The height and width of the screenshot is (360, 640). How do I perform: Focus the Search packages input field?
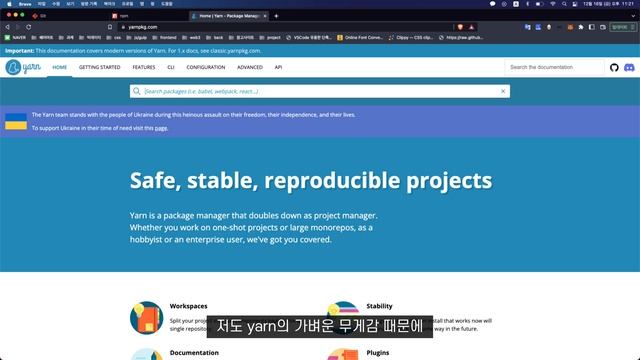(320, 91)
